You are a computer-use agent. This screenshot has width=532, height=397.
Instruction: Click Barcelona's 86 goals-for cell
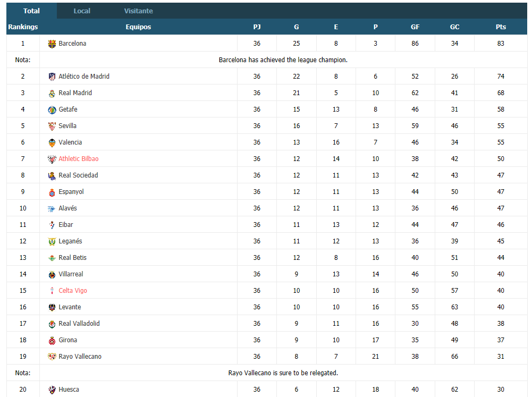point(415,44)
